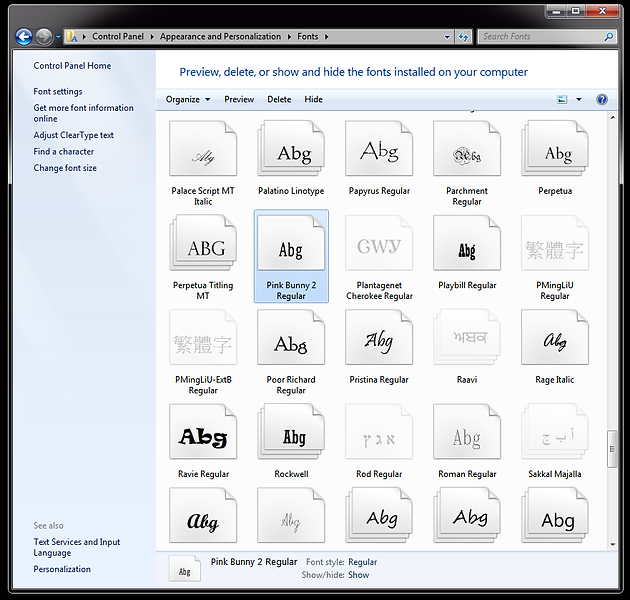Open Find a character link
The height and width of the screenshot is (600, 630).
[x=63, y=152]
